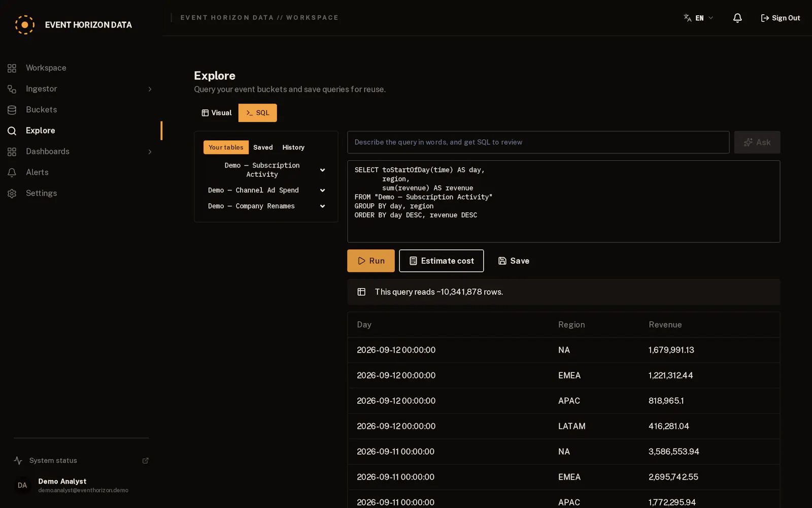Click revenue value 818,965.1
Screen dimensions: 812x508
coord(666,401)
